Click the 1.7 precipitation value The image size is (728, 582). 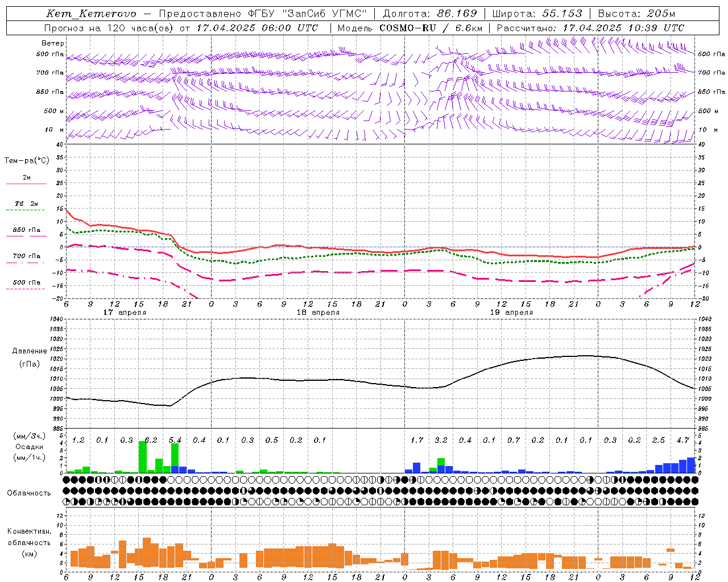point(417,440)
